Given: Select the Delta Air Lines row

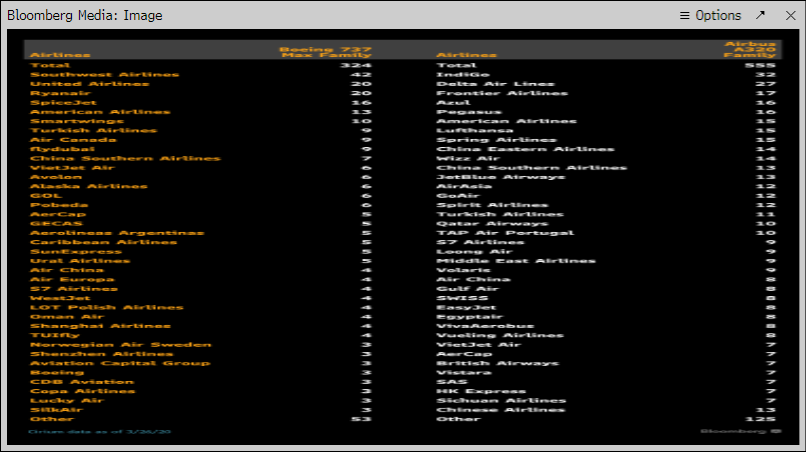Looking at the screenshot, I should click(606, 84).
